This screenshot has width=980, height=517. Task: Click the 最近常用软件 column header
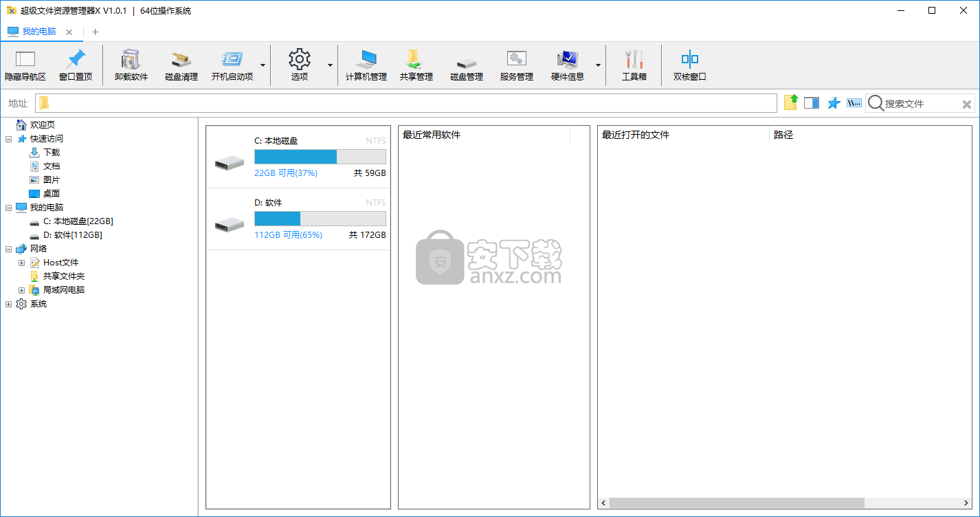coord(485,135)
